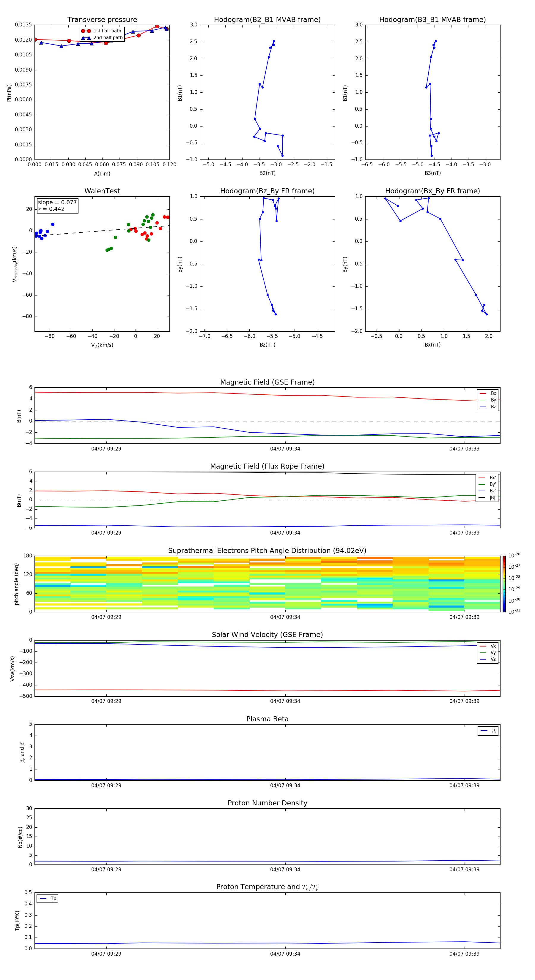Click the 'Hodogram(B2_B1 MVAB frame)' title

(x=267, y=20)
